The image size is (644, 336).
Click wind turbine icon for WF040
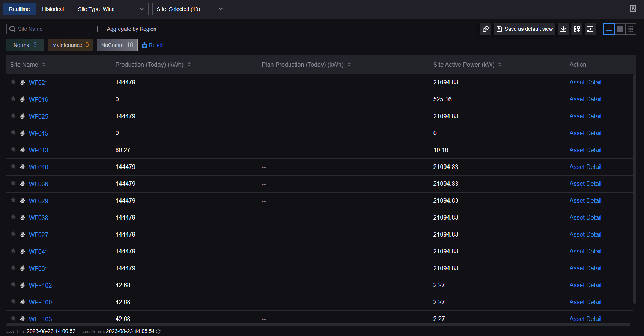pyautogui.click(x=23, y=167)
